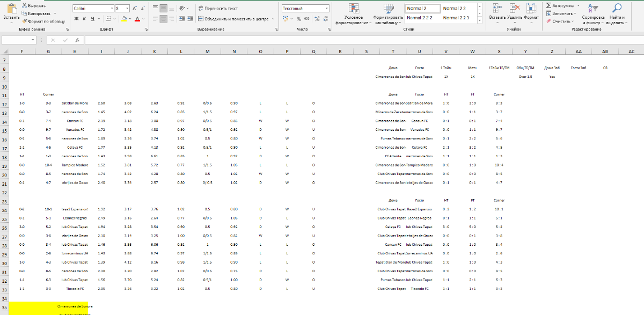
Task: Select the Normal 2 2 3 cell style
Action: pyautogui.click(x=456, y=18)
